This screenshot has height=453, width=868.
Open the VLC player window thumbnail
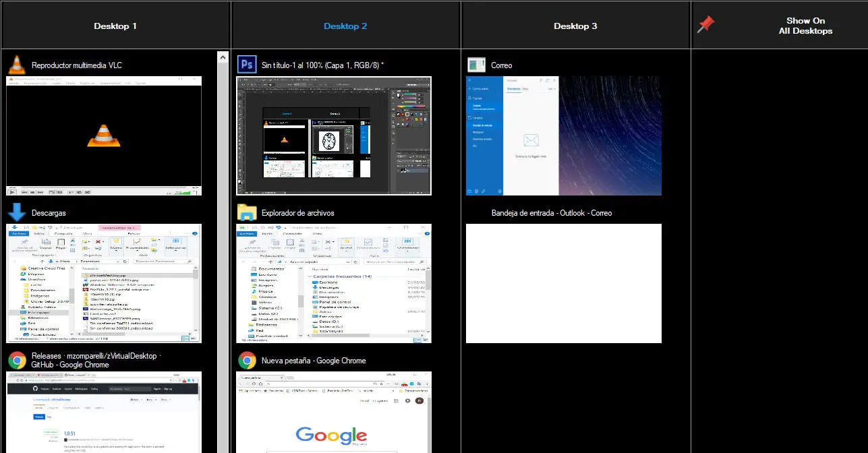(104, 136)
